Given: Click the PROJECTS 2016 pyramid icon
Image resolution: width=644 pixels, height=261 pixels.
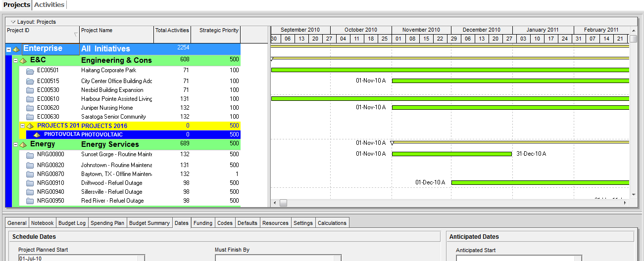Looking at the screenshot, I should [30, 126].
